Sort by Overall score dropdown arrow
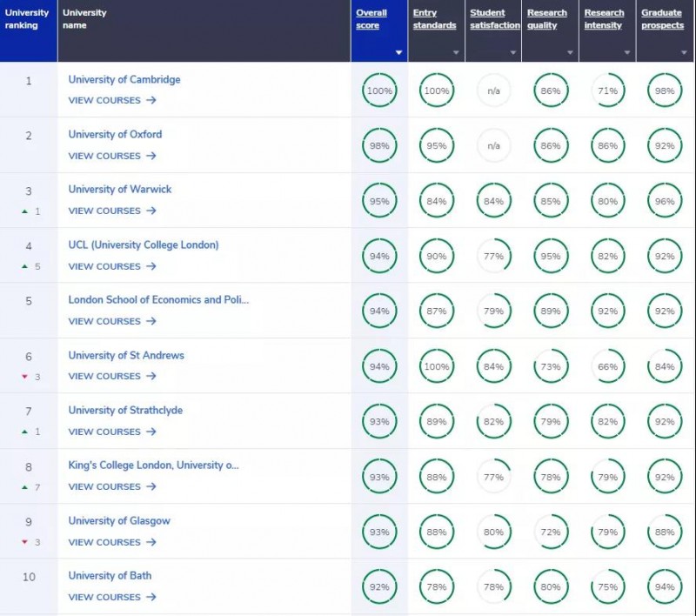This screenshot has width=696, height=616. [x=398, y=52]
